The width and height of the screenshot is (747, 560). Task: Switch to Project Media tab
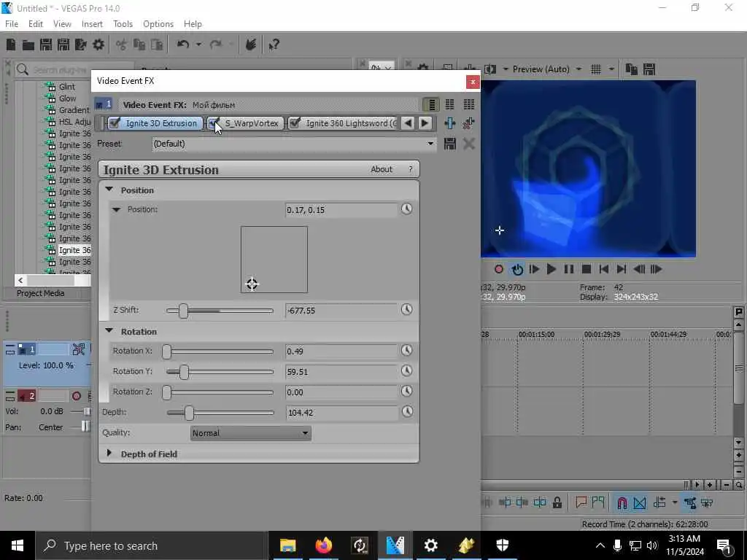click(x=41, y=293)
